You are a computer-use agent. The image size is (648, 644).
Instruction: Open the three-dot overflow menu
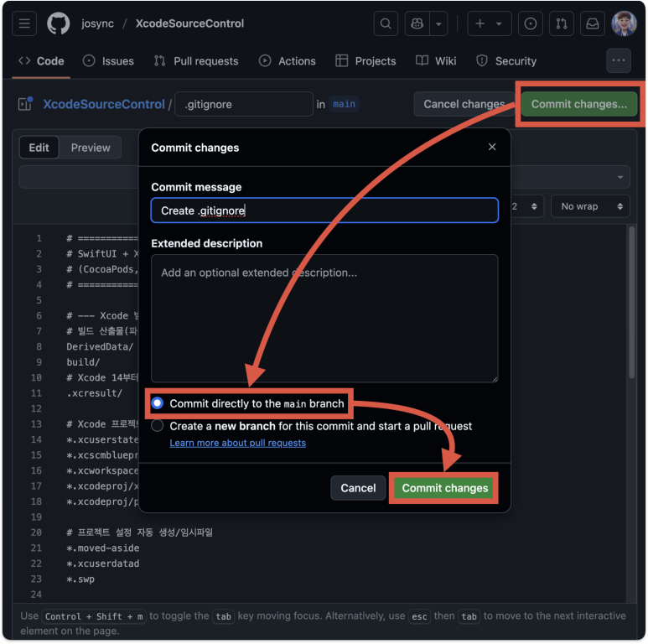point(619,60)
